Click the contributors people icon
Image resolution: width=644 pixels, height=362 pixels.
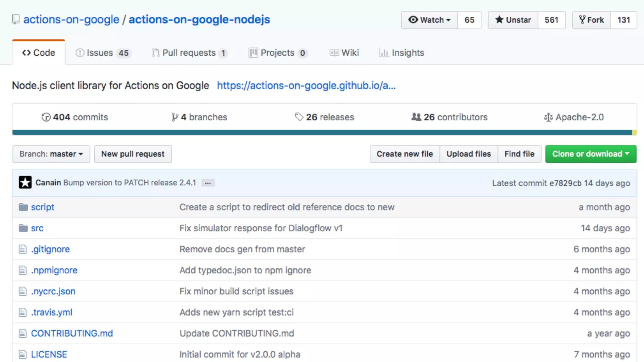tap(416, 117)
